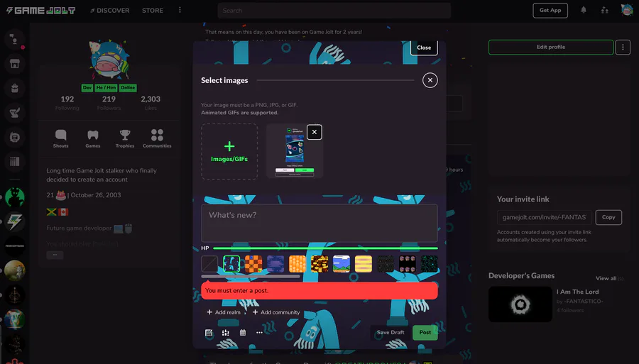Screen dimensions: 639x364
Task: Add a poll via bar chart icon
Action: tap(226, 333)
